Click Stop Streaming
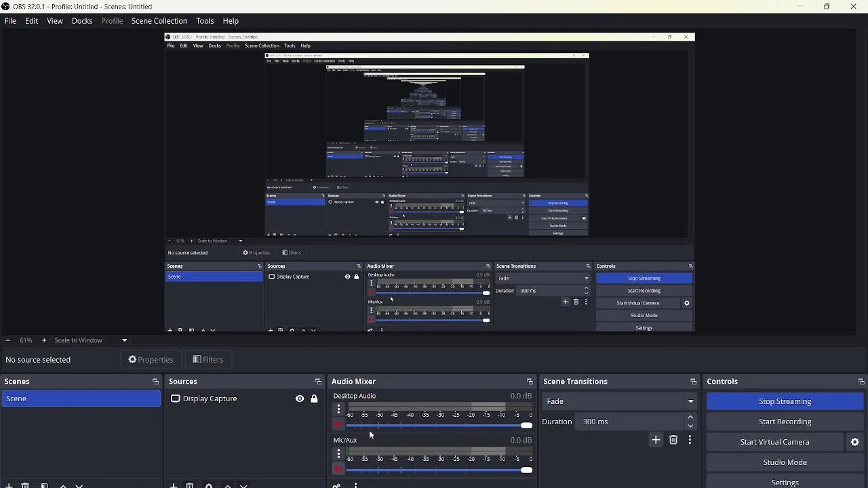 pos(785,401)
